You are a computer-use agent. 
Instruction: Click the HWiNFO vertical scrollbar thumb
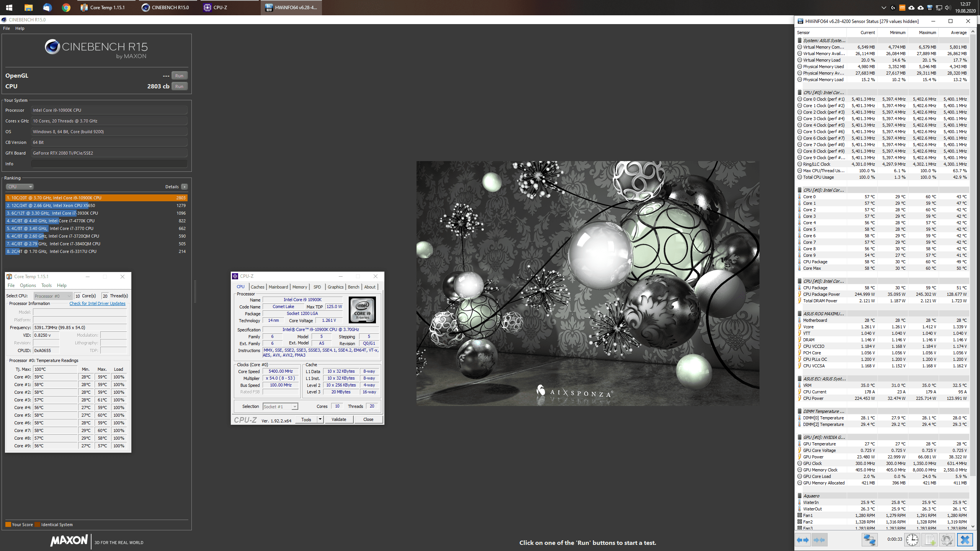click(973, 255)
